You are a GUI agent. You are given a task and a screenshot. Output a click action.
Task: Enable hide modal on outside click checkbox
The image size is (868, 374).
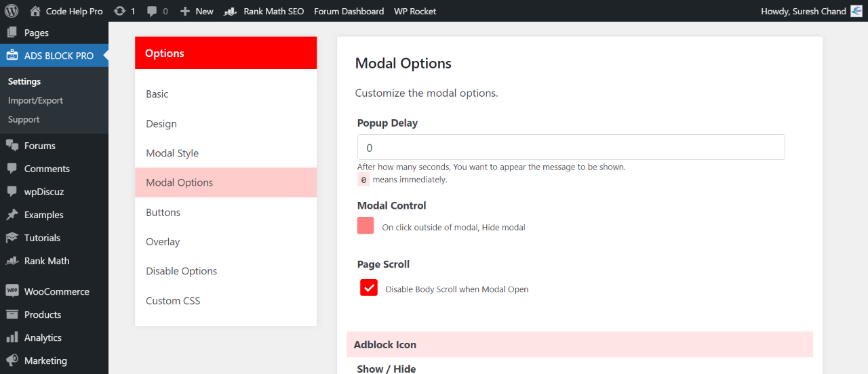[366, 226]
